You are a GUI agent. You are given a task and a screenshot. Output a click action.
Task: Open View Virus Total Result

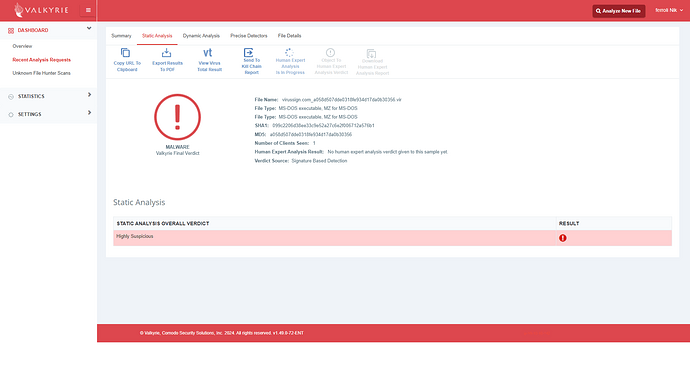(209, 60)
